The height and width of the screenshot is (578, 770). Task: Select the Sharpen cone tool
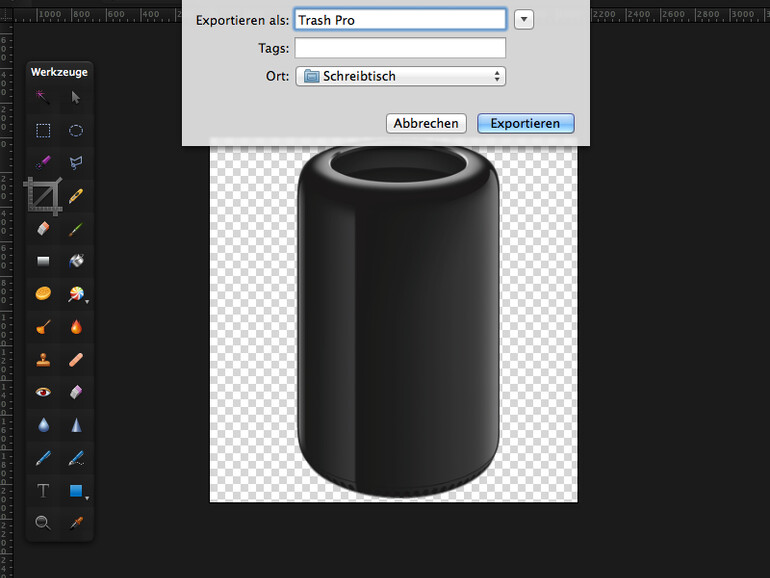coord(76,425)
